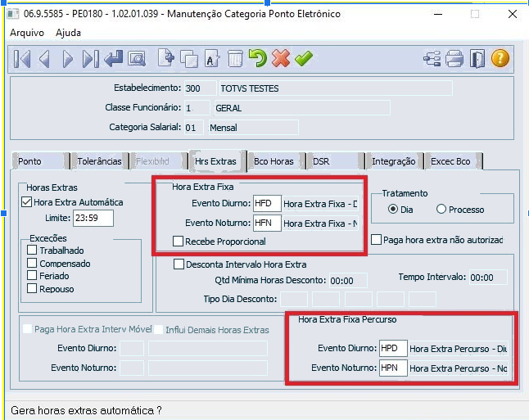The width and height of the screenshot is (529, 420).
Task: Click Categoria Salarial code field 01
Action: tap(194, 128)
